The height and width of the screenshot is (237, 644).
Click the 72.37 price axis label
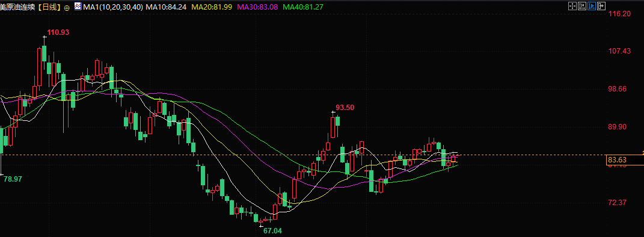tap(618, 203)
